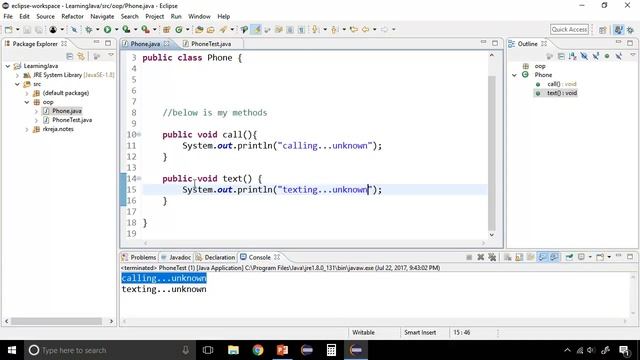Toggle Show Console on standard error change

point(554,257)
